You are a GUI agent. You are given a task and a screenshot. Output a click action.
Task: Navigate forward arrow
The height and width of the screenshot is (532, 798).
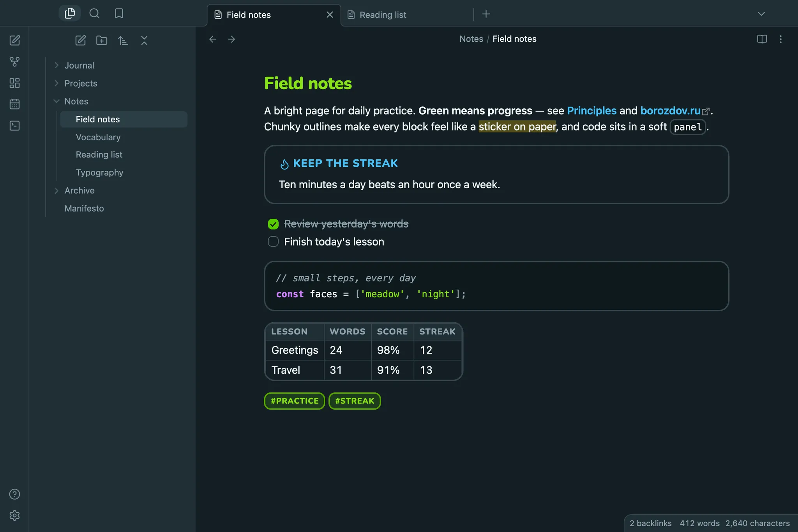(x=231, y=39)
